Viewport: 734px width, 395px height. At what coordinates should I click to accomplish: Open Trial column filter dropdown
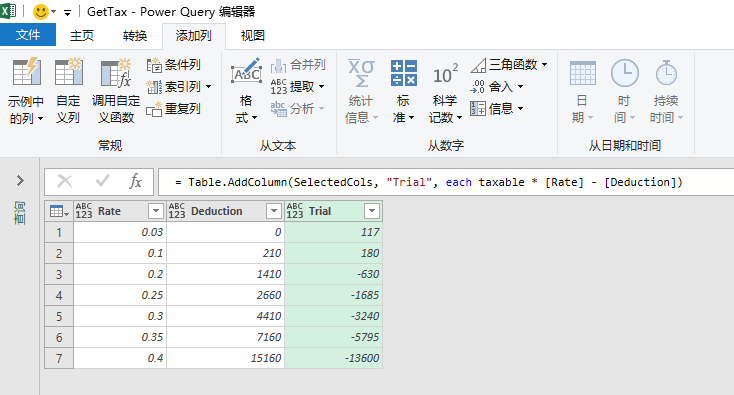(372, 211)
